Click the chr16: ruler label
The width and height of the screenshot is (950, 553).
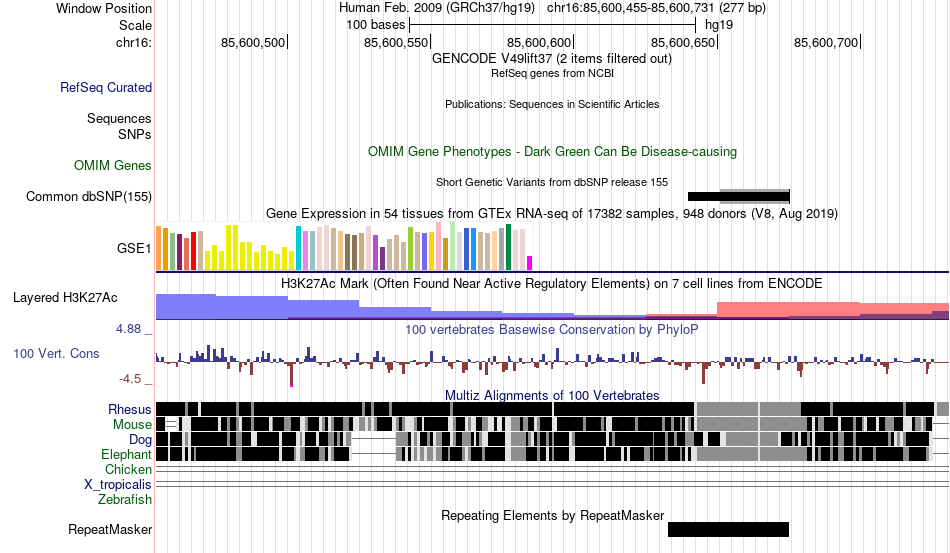134,42
